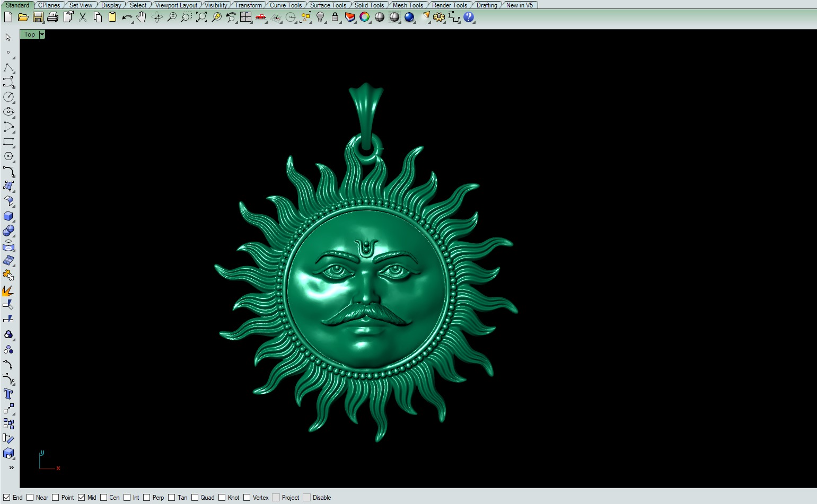Click the Shaded viewport sphere icon
This screenshot has height=504, width=817.
pyautogui.click(x=380, y=17)
